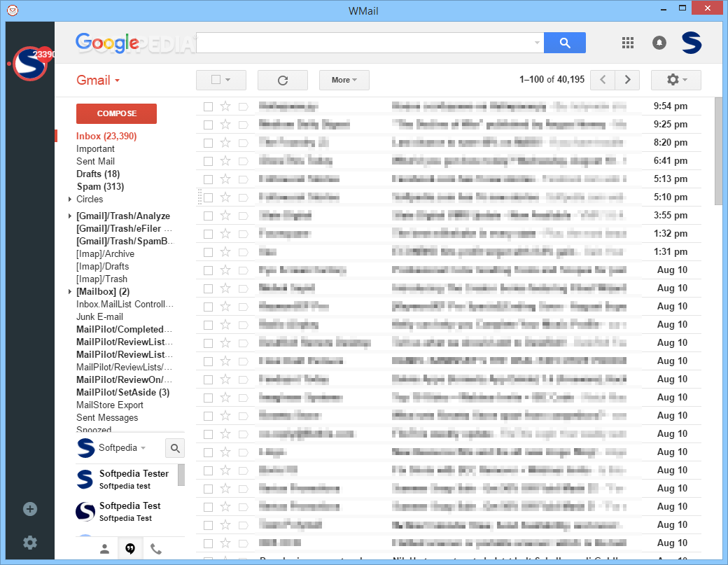This screenshot has height=565, width=728.
Task: Click the blue search button
Action: pos(565,43)
